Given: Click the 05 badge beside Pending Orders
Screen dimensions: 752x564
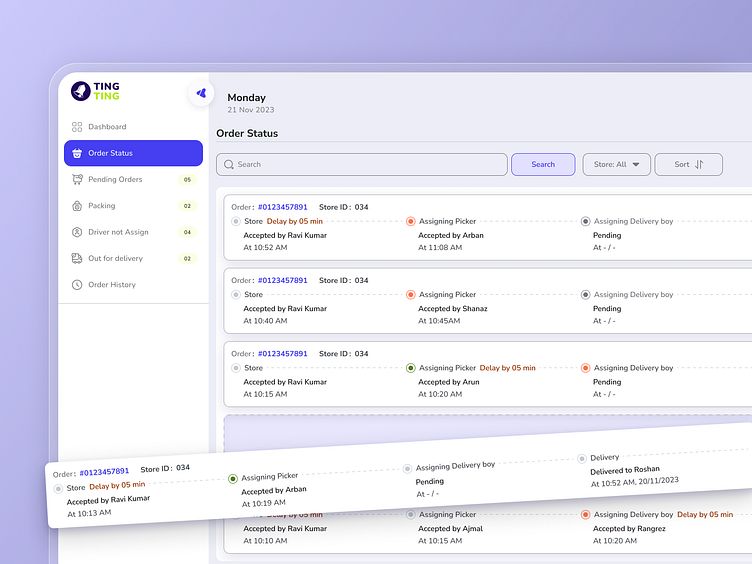Looking at the screenshot, I should tap(186, 180).
